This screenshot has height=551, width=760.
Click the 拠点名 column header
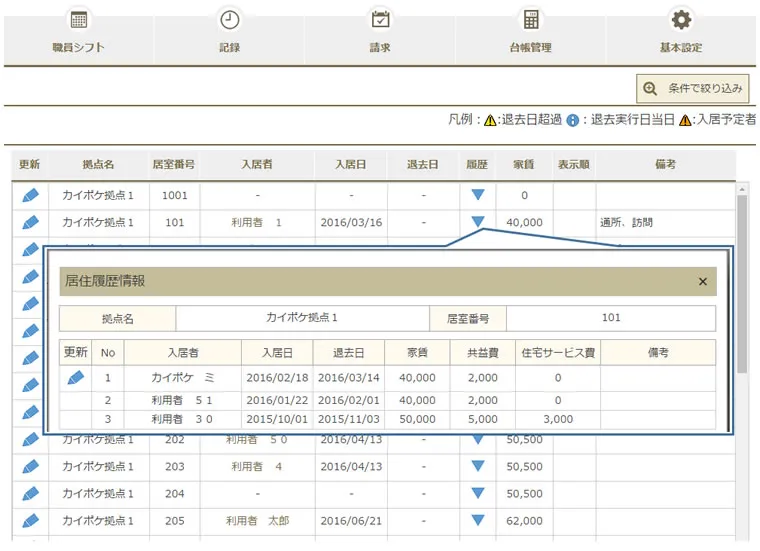[98, 164]
